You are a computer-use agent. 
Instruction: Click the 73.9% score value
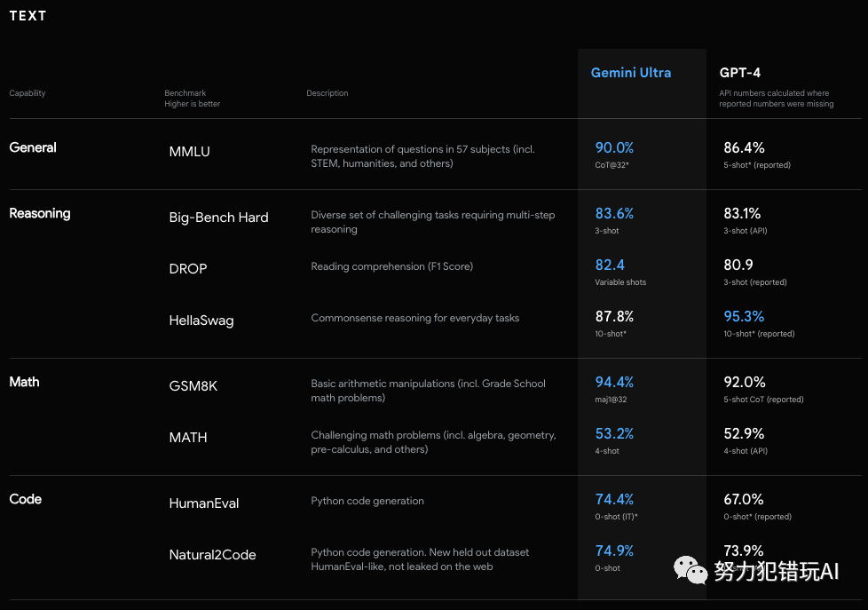tap(743, 551)
